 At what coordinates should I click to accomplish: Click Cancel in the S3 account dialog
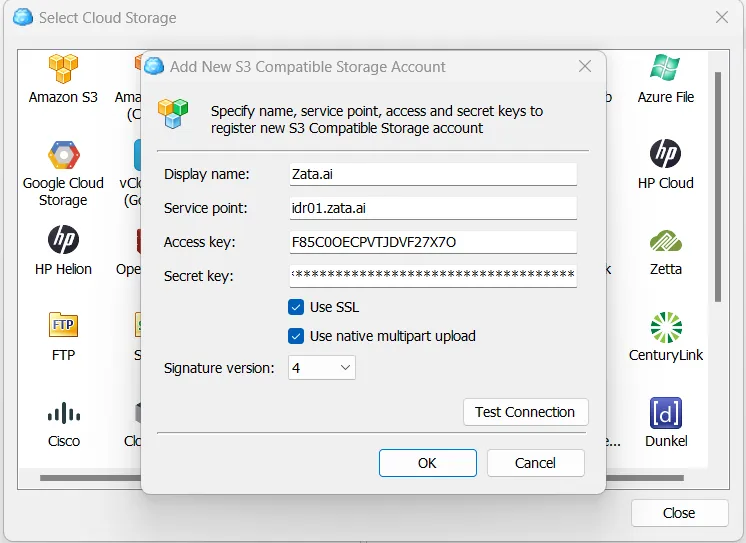[x=536, y=463]
